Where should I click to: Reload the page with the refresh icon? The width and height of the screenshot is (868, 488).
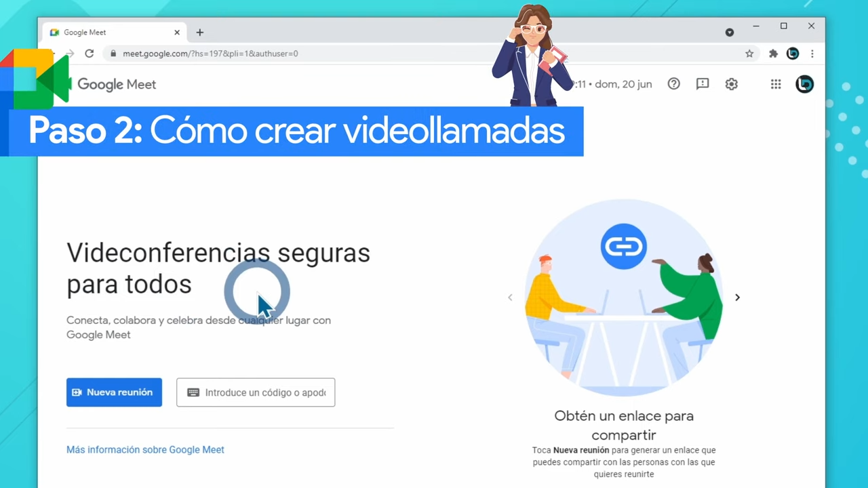[89, 54]
